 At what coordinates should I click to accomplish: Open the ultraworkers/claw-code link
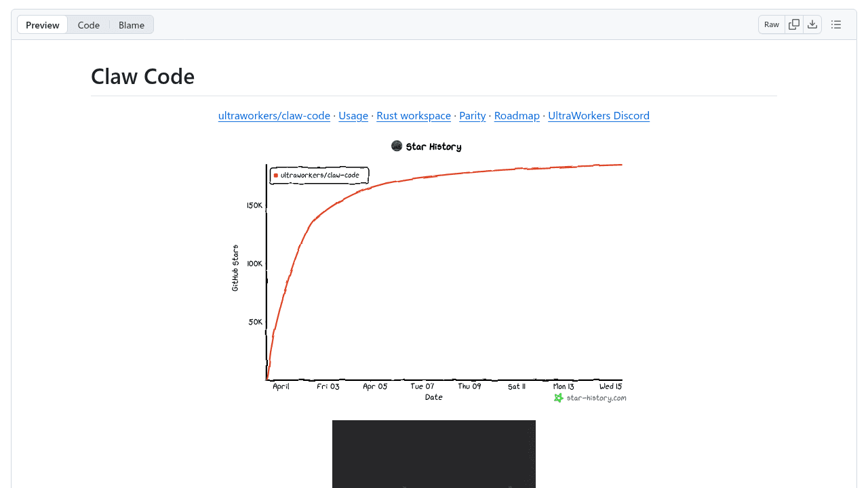click(x=274, y=116)
